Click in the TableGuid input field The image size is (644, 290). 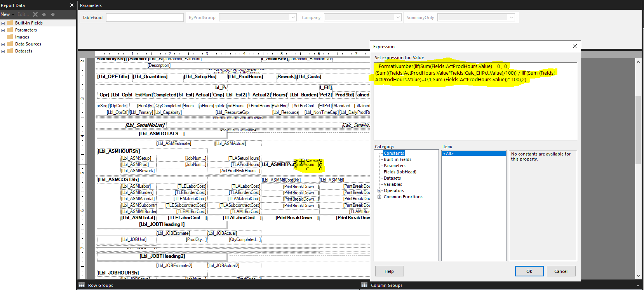coord(144,17)
